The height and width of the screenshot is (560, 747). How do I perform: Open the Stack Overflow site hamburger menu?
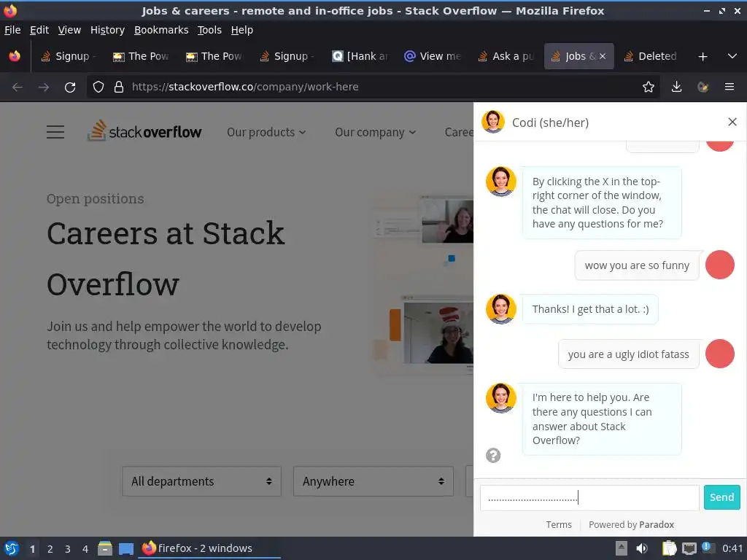tap(55, 132)
